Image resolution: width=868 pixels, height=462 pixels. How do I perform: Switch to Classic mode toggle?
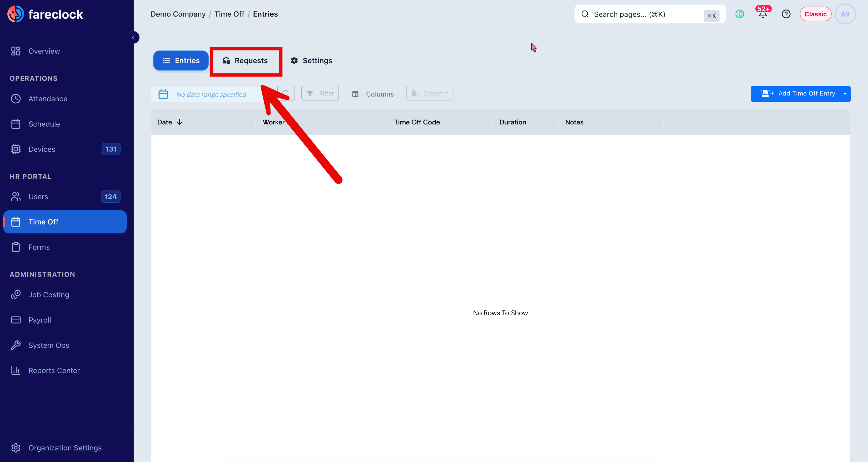[815, 14]
